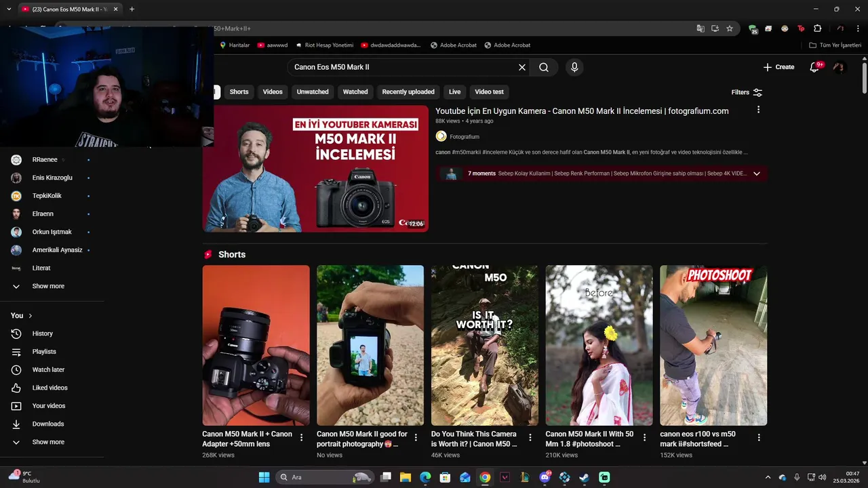868x488 pixels.
Task: Select the Shorts filter chip
Action: point(239,92)
